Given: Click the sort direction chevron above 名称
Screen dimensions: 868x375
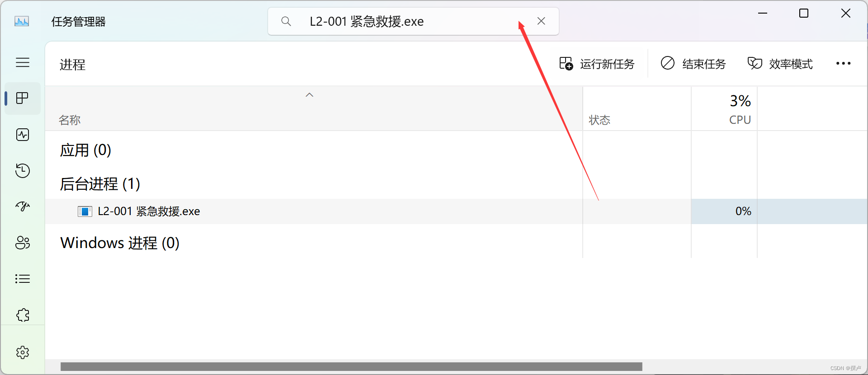Looking at the screenshot, I should click(x=309, y=95).
